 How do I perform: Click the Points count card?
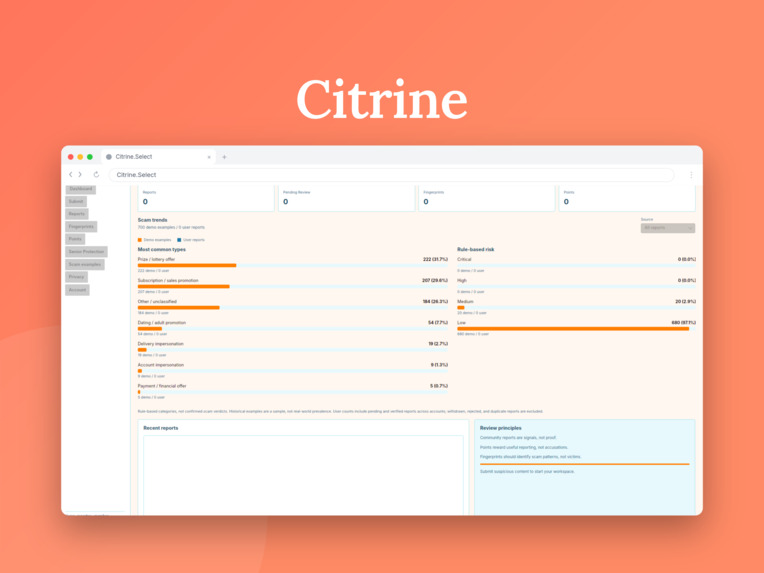click(627, 198)
